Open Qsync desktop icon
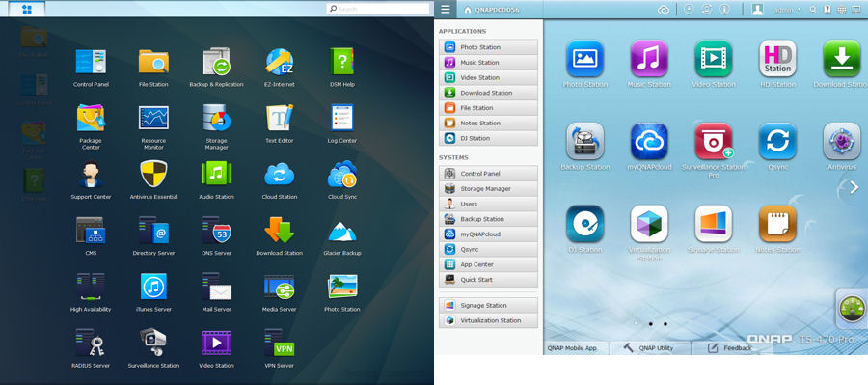Viewport: 868px width, 385px height. [777, 141]
